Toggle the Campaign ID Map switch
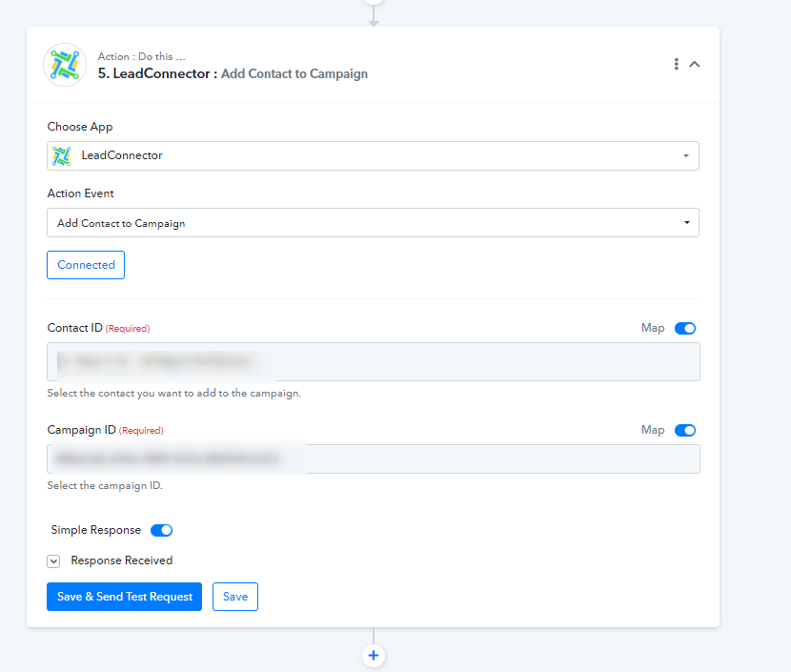 pyautogui.click(x=685, y=430)
